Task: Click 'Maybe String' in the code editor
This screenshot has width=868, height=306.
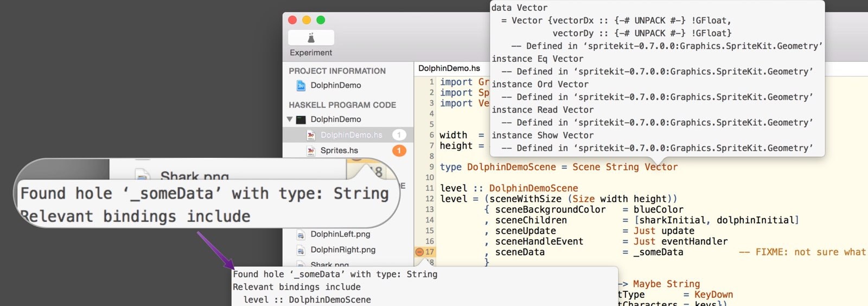Action: tap(666, 284)
